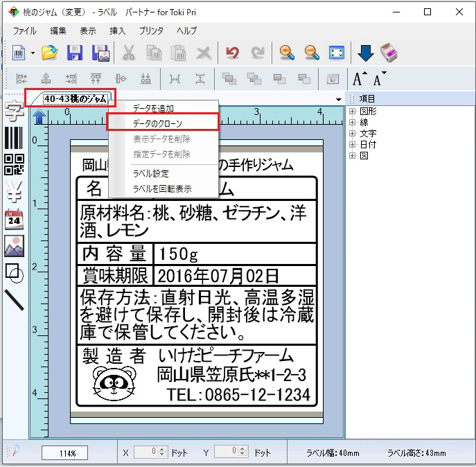
Task: Open the ヘルプ menu
Action: pyautogui.click(x=186, y=30)
